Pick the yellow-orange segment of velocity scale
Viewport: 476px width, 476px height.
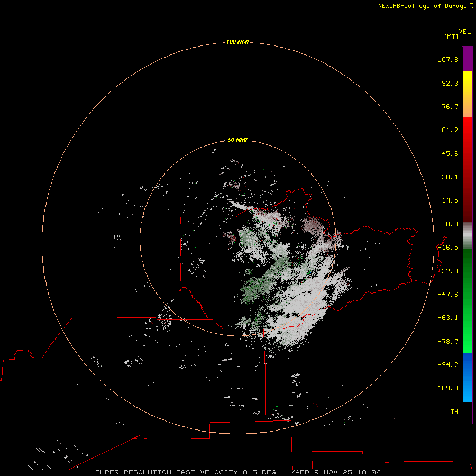467,94
